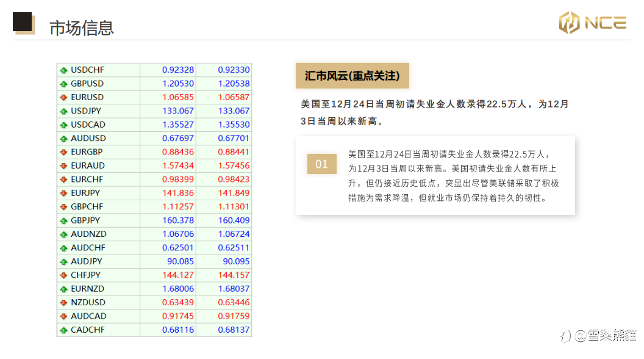The width and height of the screenshot is (644, 359).
Task: Click the green up arrow beside GBPJPY
Action: pyautogui.click(x=63, y=221)
